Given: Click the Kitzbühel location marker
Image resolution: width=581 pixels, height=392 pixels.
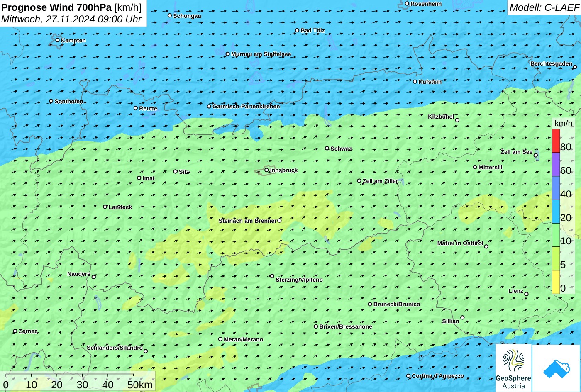Looking at the screenshot, I should point(457,120).
